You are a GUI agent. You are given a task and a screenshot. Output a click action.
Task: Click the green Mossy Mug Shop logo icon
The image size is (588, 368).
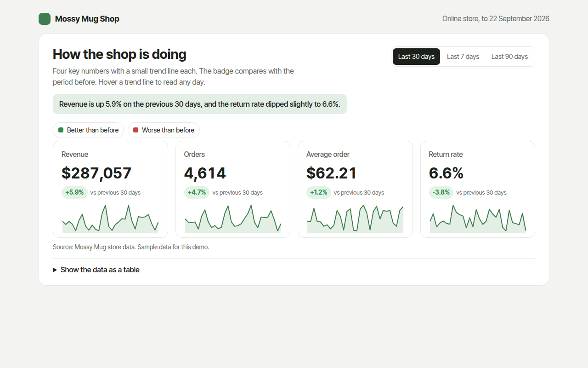[45, 19]
